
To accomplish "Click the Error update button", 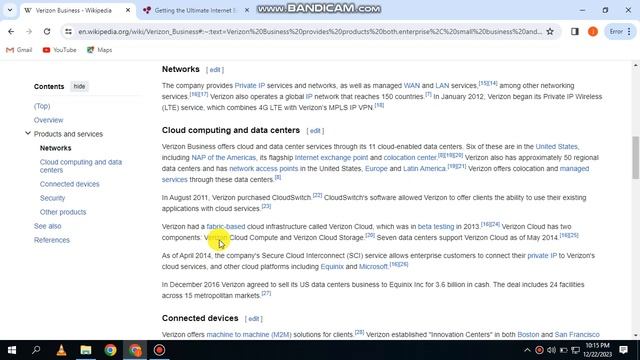I will point(620,31).
